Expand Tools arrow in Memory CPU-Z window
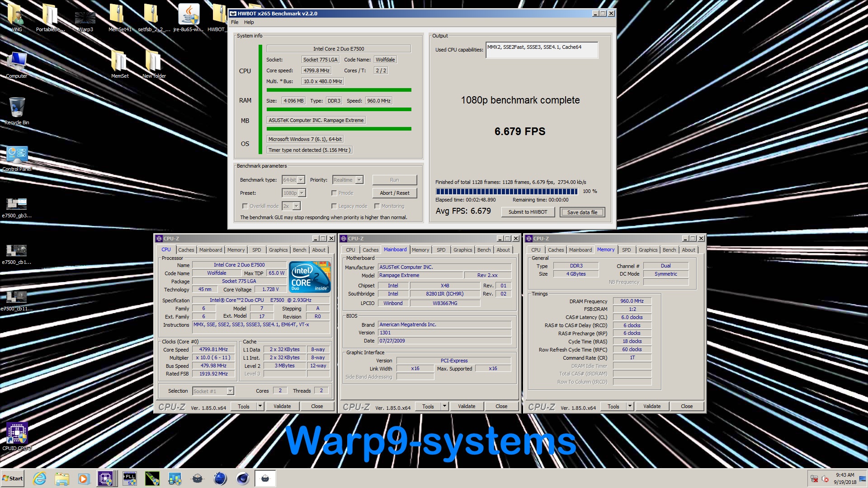868x488 pixels. coord(629,406)
